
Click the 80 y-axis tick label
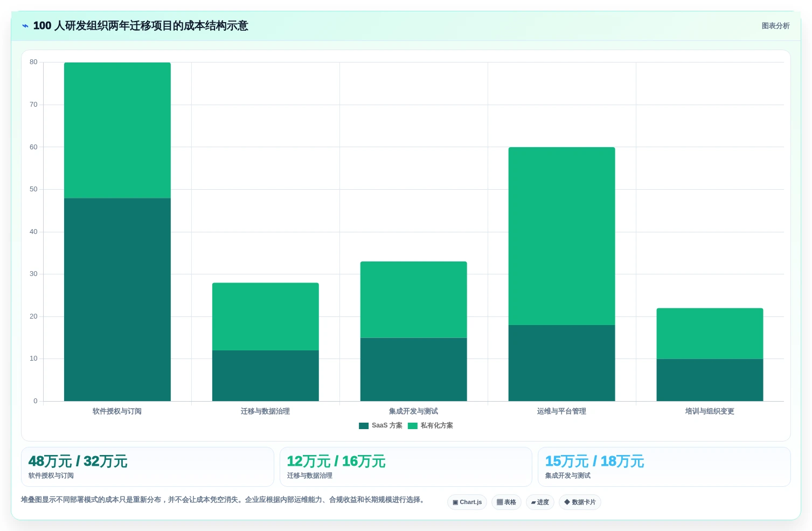tap(33, 62)
